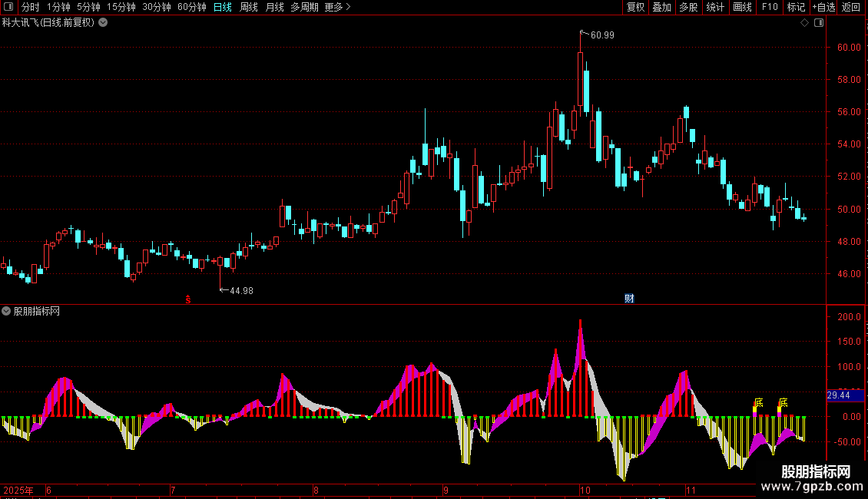
Task: Click the diamond icon in chart corner
Action: [x=805, y=23]
